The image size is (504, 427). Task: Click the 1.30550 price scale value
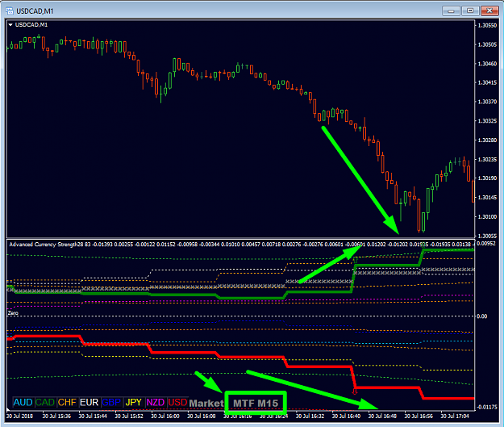coord(487,25)
